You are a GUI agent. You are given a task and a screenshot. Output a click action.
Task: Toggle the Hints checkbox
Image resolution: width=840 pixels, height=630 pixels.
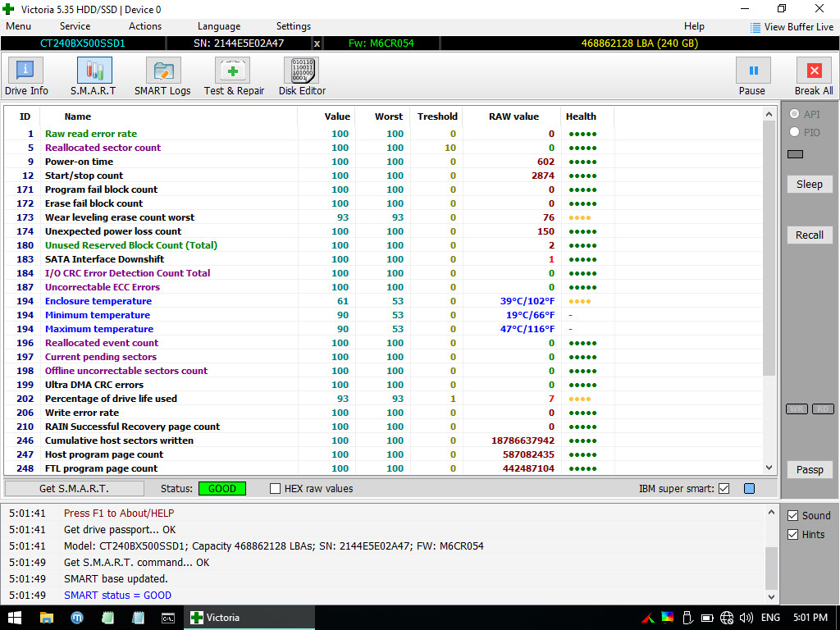(x=793, y=535)
